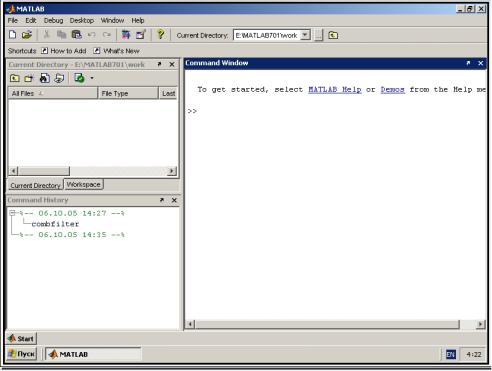The image size is (492, 371).
Task: Open the MATLAB Help link
Action: coord(335,89)
